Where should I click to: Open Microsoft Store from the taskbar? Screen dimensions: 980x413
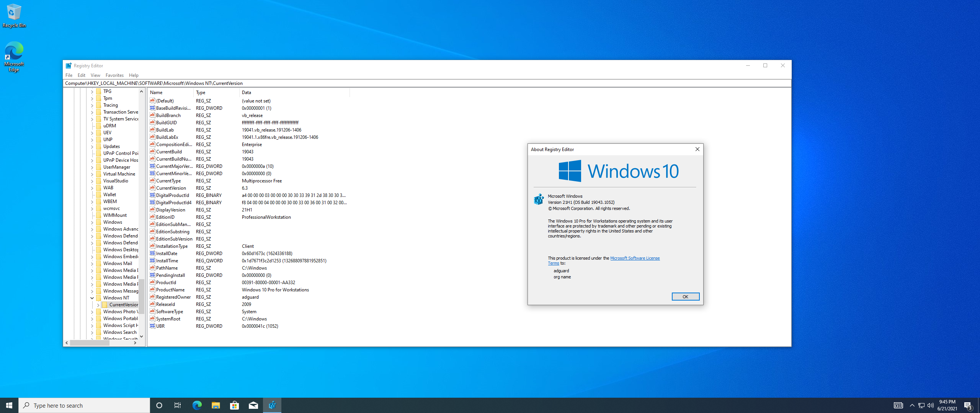[x=234, y=405]
